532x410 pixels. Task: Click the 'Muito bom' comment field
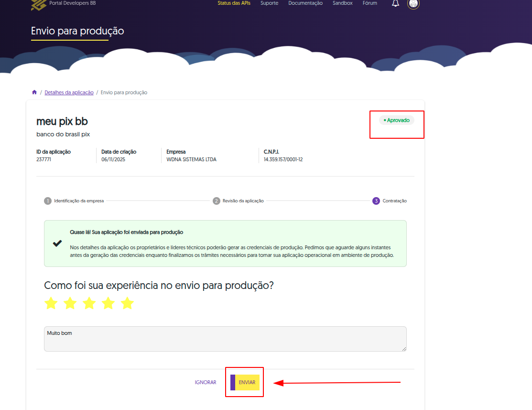[x=225, y=339]
